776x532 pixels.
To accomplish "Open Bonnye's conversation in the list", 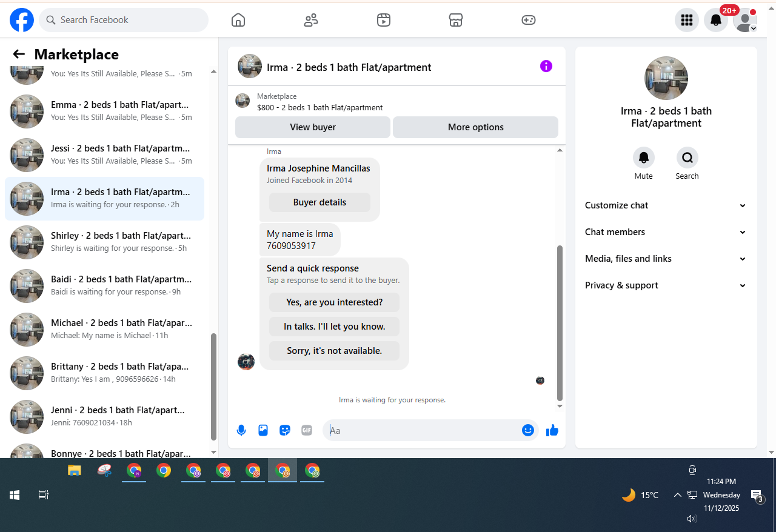I will [x=104, y=450].
